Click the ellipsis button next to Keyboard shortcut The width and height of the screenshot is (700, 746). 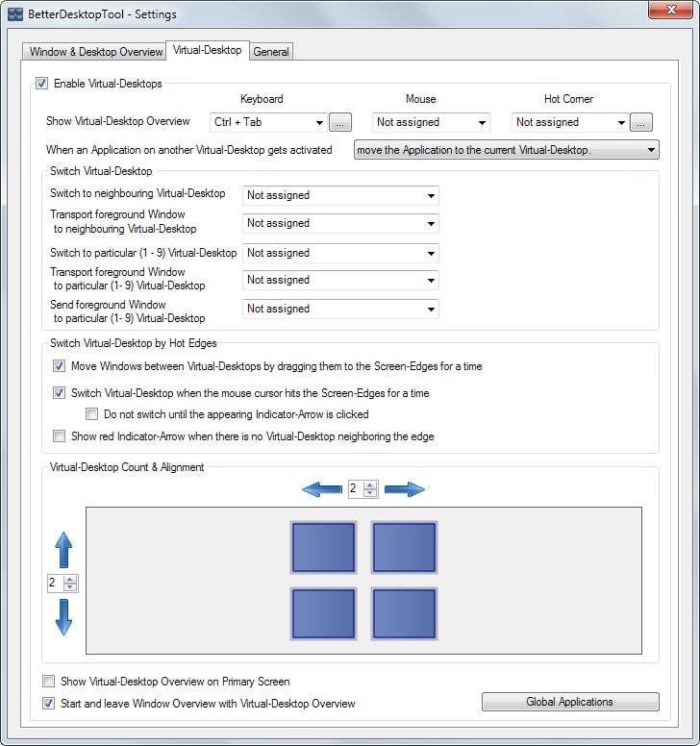point(340,122)
